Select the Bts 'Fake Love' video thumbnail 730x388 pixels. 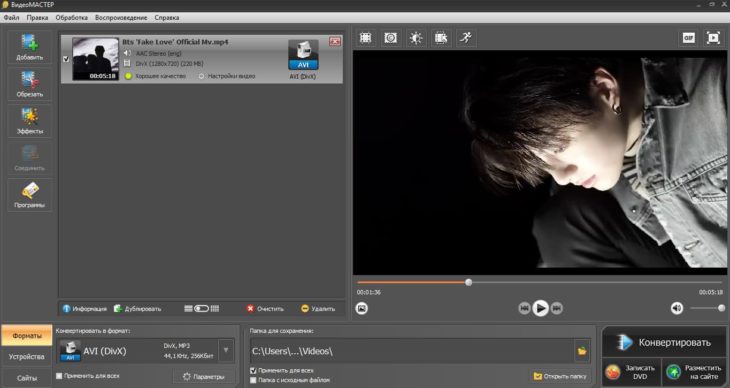(x=95, y=59)
